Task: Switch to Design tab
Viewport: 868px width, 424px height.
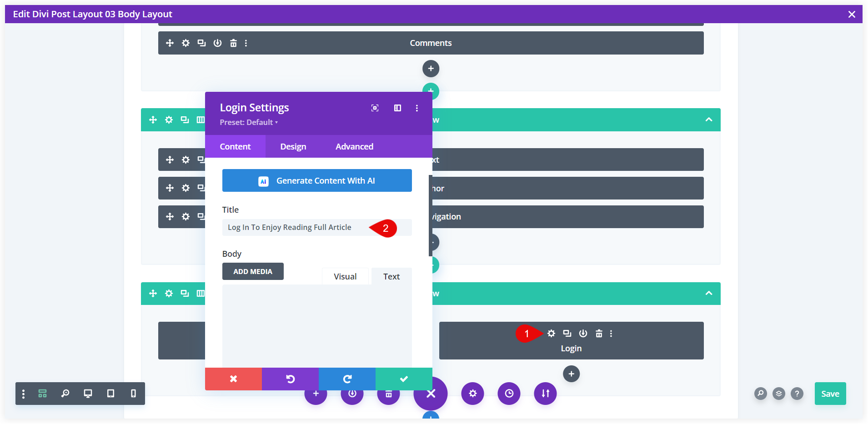Action: (293, 146)
